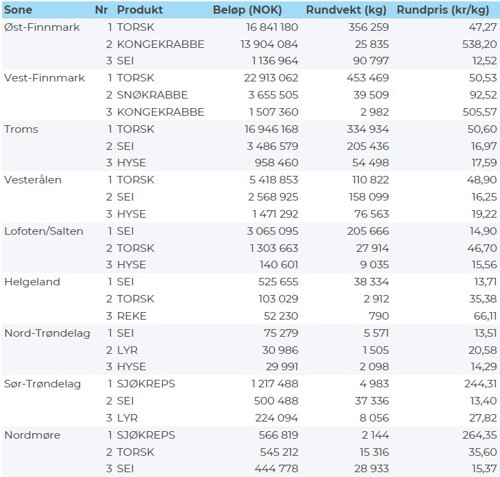Click the SNØKRABBE product cell
500x477 pixels.
152,95
